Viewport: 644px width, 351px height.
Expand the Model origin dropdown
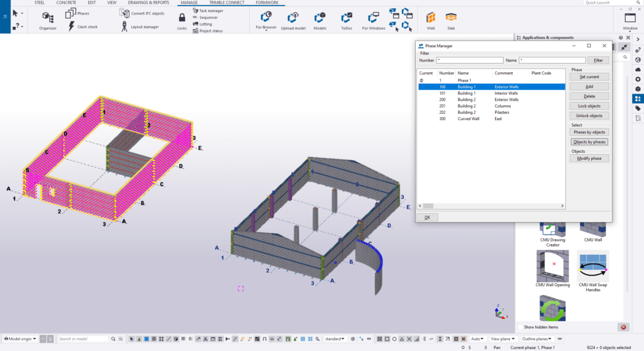click(x=20, y=339)
